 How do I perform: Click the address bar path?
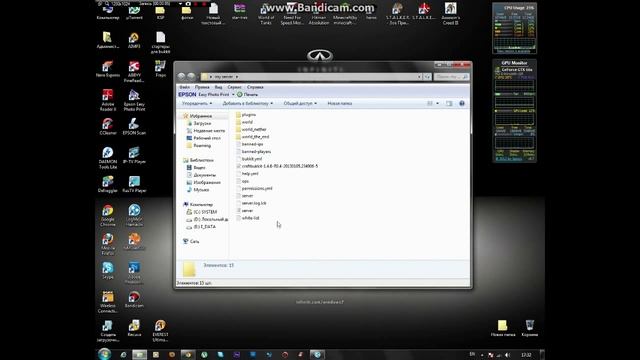pyautogui.click(x=310, y=76)
